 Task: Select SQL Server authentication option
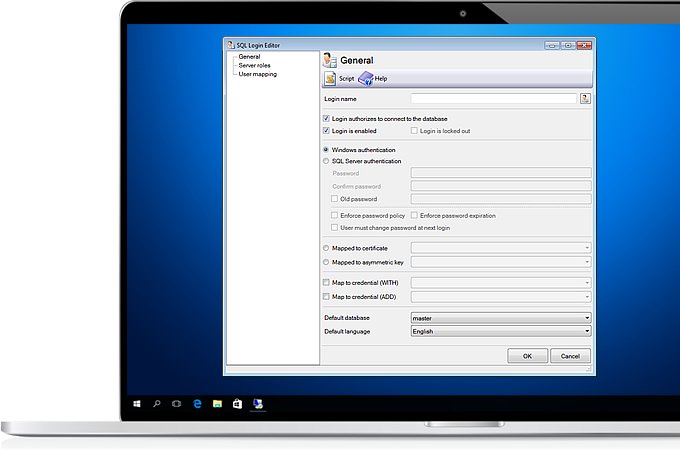coord(326,161)
